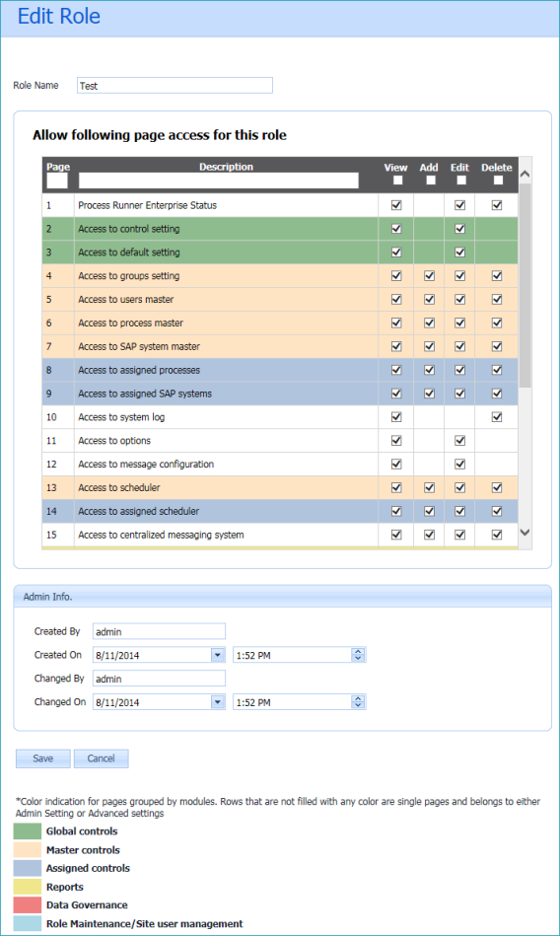Toggle select-all View checkbox in header
Screen dimensions: 560x936
pyautogui.click(x=398, y=180)
